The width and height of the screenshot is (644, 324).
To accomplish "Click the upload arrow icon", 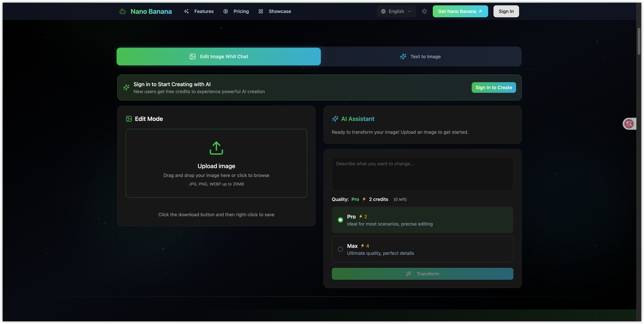I will [x=216, y=148].
